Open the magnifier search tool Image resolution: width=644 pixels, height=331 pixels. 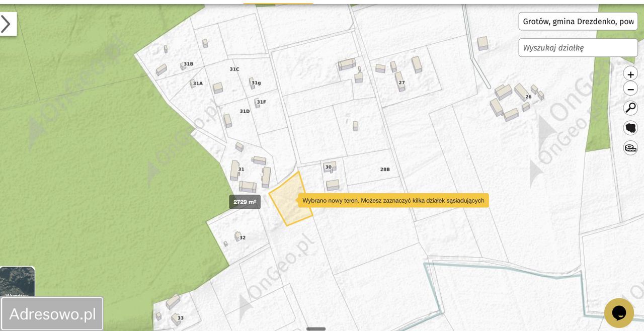[630, 108]
